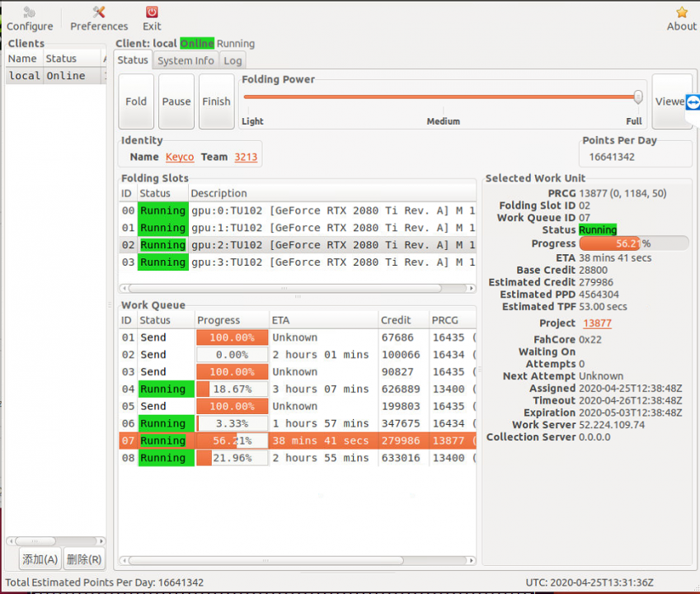Click the Folding Slots horizontal scrollbar
This screenshot has height=594, width=700.
click(284, 288)
